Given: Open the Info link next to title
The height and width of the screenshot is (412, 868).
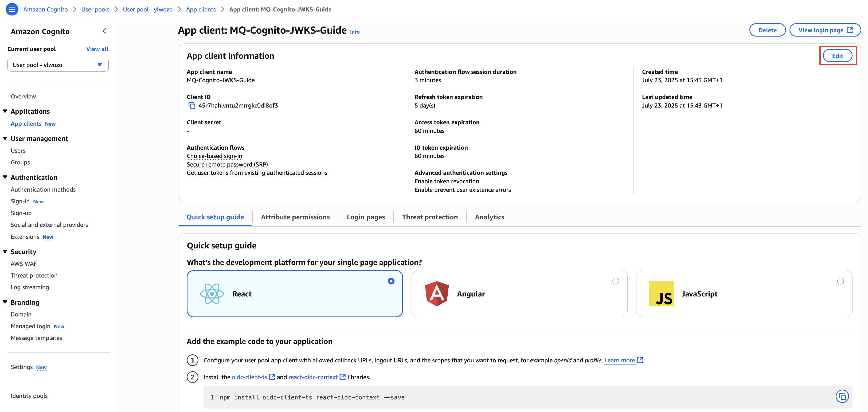Looking at the screenshot, I should click(354, 32).
